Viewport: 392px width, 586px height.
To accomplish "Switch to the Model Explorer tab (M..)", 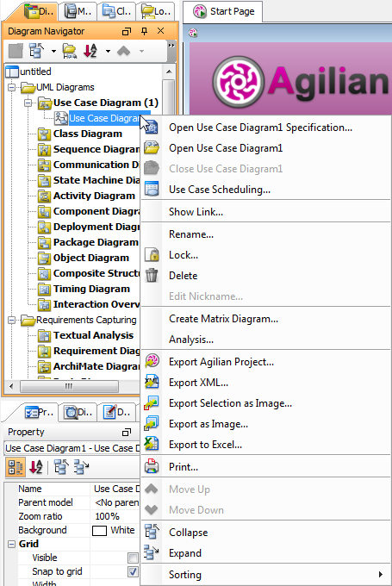I will point(78,11).
